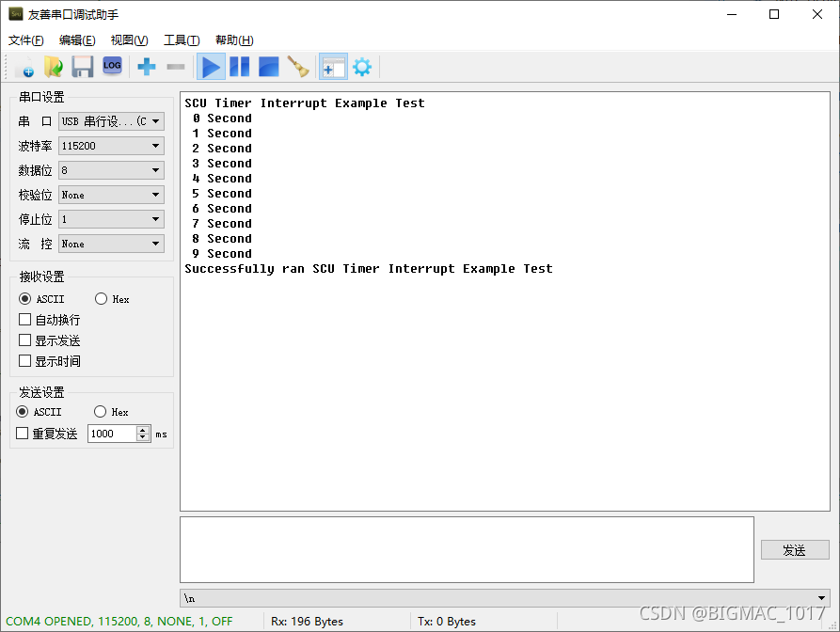
Task: Pause reception with the pause icon
Action: coord(240,67)
